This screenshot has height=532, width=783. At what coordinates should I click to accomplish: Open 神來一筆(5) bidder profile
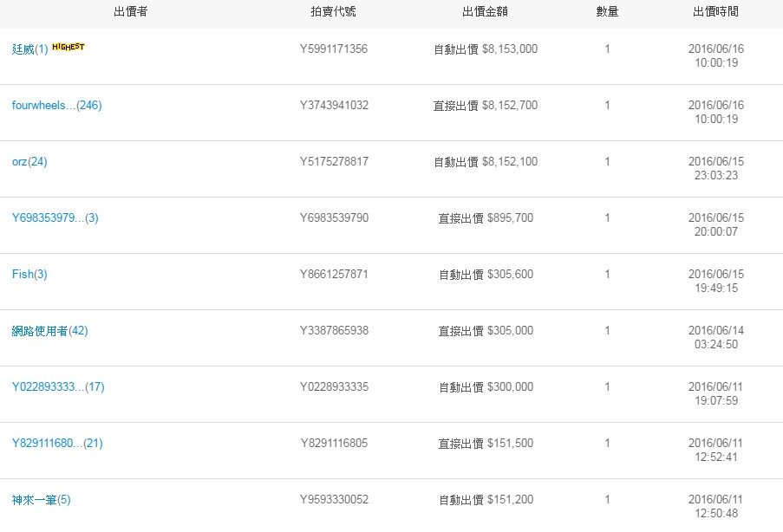pyautogui.click(x=42, y=500)
